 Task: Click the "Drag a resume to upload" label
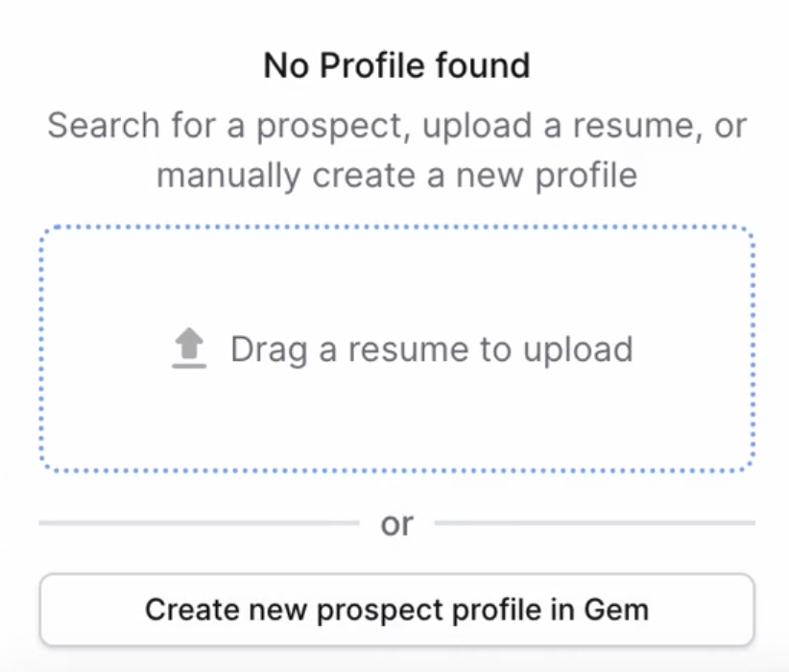[x=432, y=349]
